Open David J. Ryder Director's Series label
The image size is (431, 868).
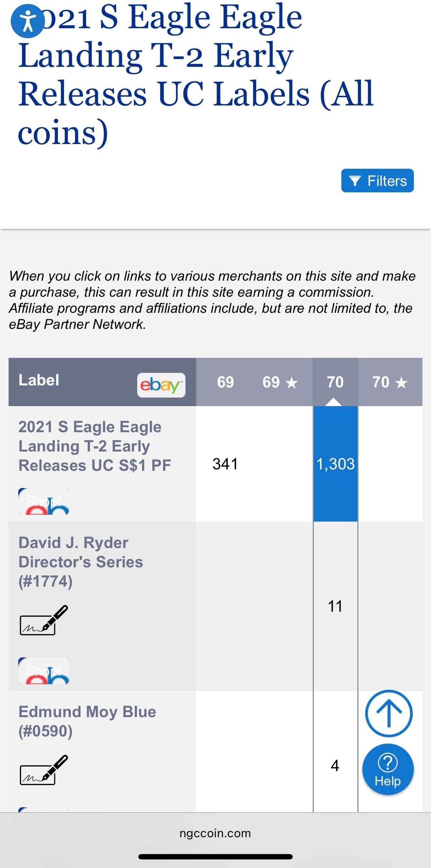coord(81,562)
